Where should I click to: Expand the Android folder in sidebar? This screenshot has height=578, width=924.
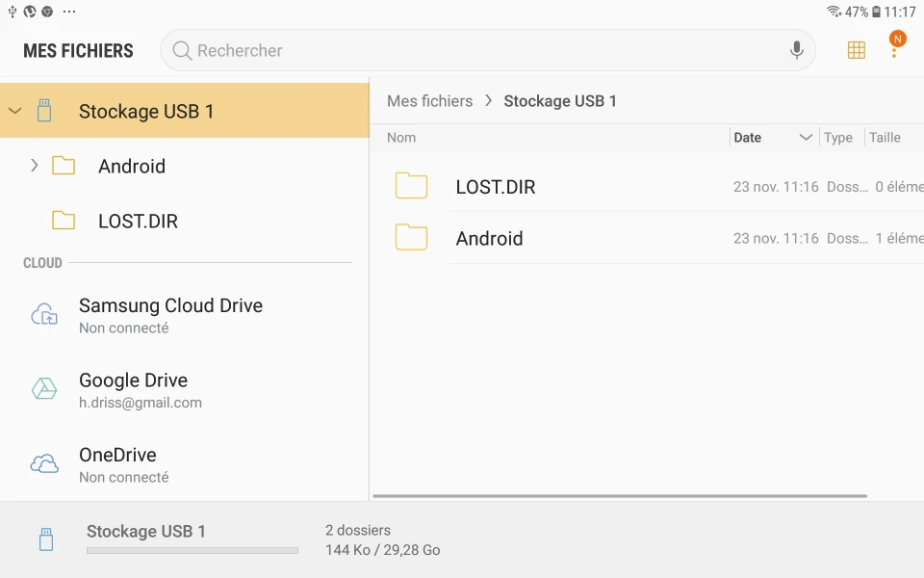[x=35, y=166]
